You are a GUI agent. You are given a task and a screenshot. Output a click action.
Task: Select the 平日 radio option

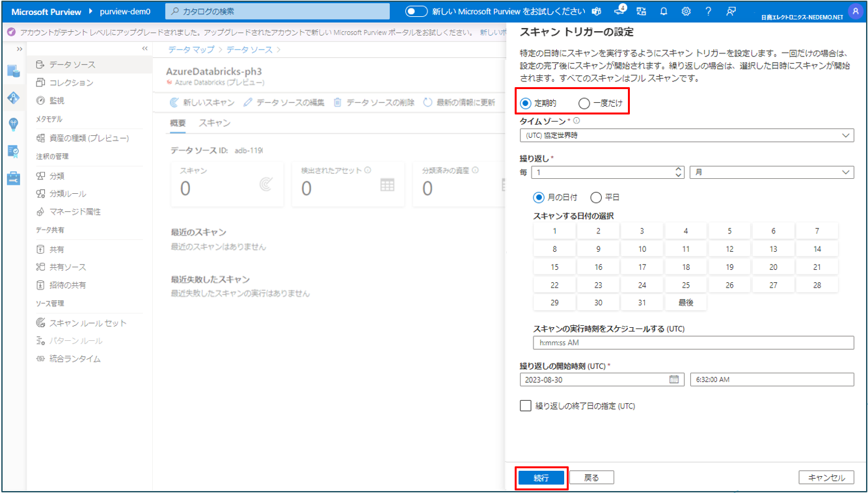(x=596, y=198)
